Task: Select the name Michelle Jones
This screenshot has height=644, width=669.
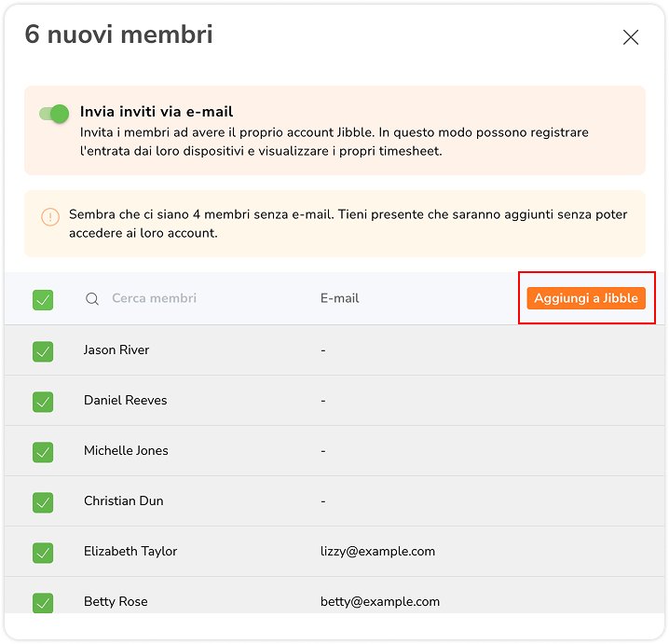Action: click(x=126, y=451)
